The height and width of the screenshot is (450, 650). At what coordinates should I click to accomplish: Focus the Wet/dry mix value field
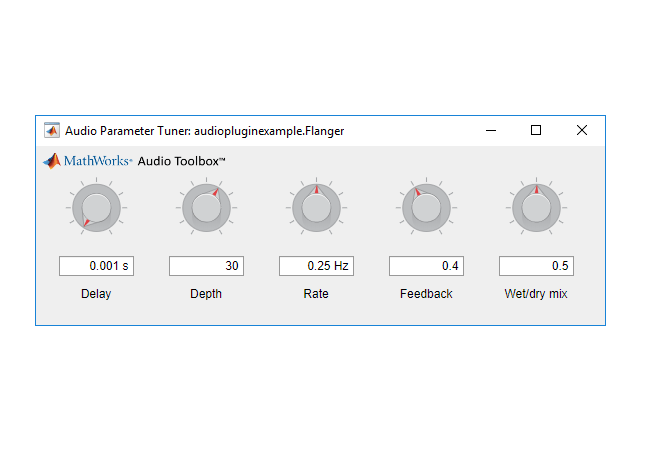[536, 266]
